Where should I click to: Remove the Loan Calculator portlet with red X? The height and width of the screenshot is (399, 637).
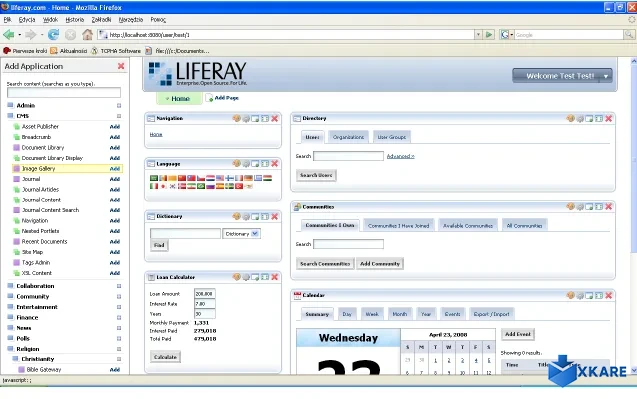point(275,277)
